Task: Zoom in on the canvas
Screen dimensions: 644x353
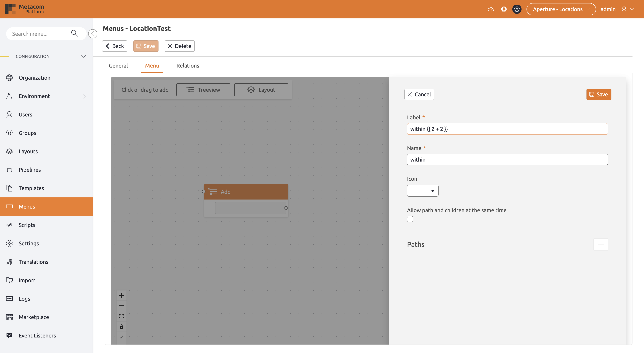Action: [122, 295]
